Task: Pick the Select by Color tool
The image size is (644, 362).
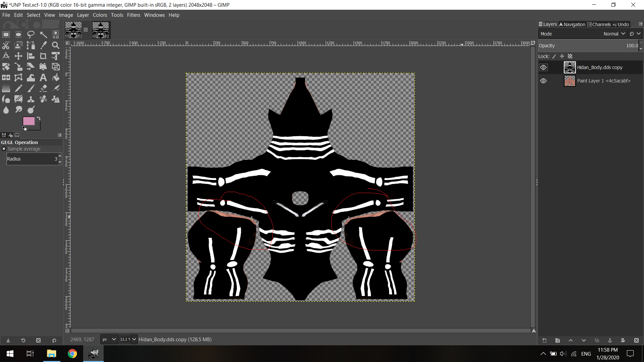Action: pos(56,35)
